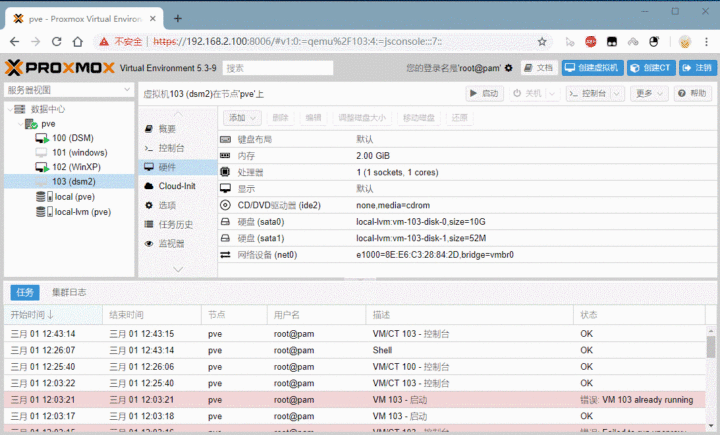Click the Create CT button
This screenshot has height=435, width=720.
(x=651, y=68)
